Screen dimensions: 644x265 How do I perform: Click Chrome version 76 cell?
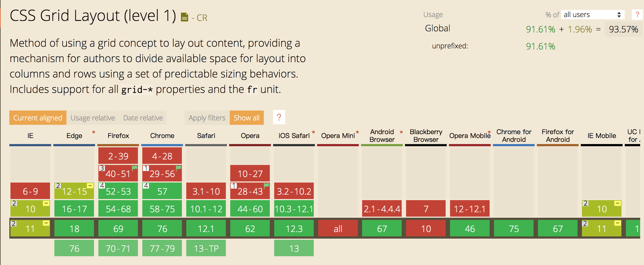click(x=162, y=228)
